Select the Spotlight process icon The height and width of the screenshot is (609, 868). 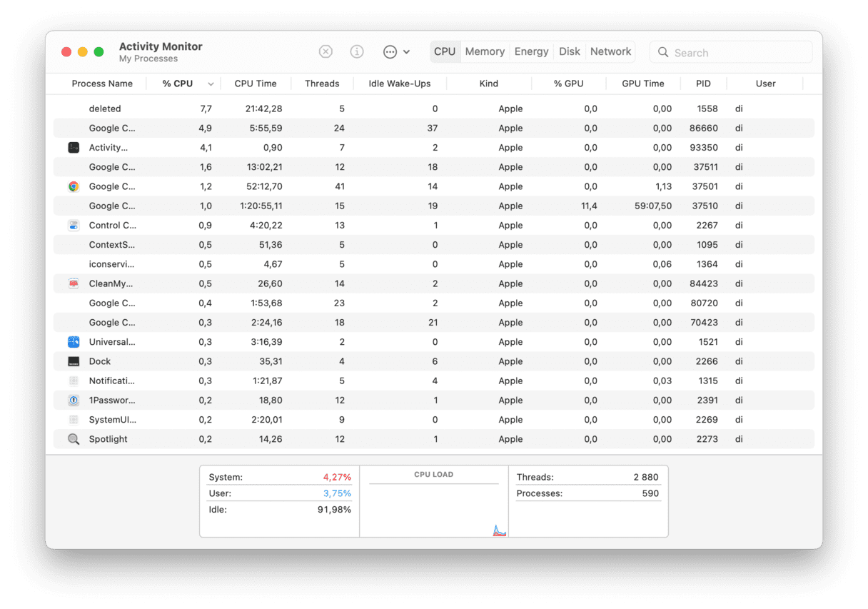[74, 439]
